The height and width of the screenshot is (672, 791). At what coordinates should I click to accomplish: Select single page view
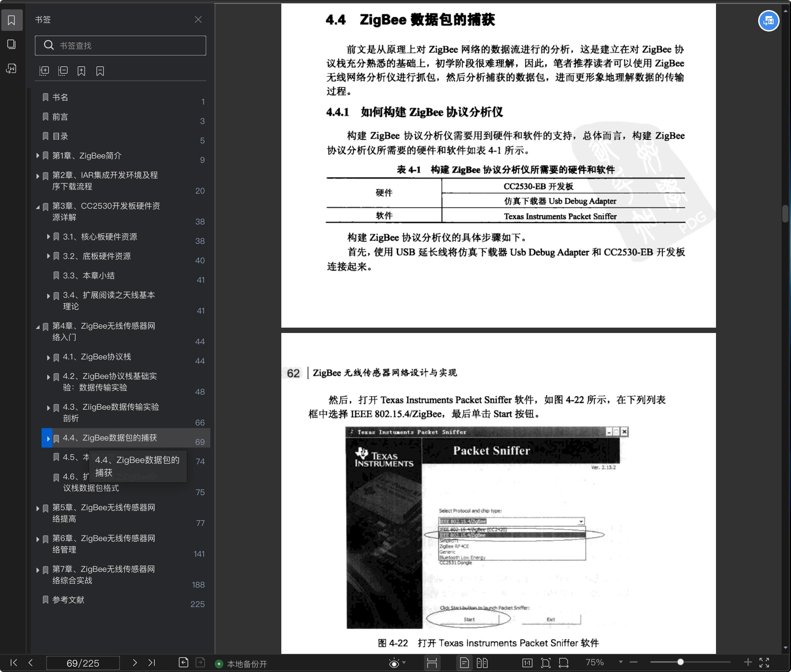[464, 663]
